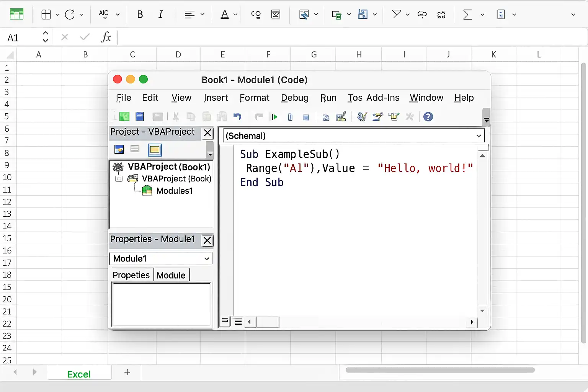
Task: Toggle Italic formatting in the Excel toolbar
Action: click(161, 15)
